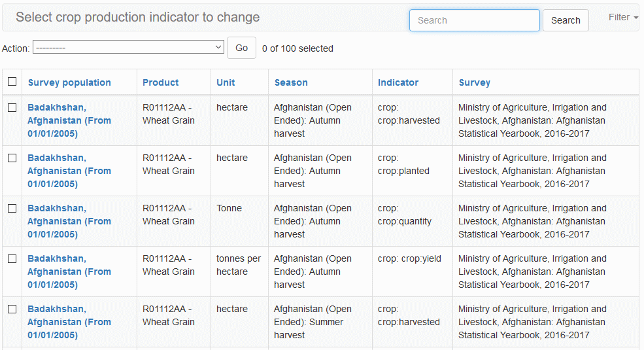Sort by Indicator column header
This screenshot has height=350, width=644.
(398, 82)
